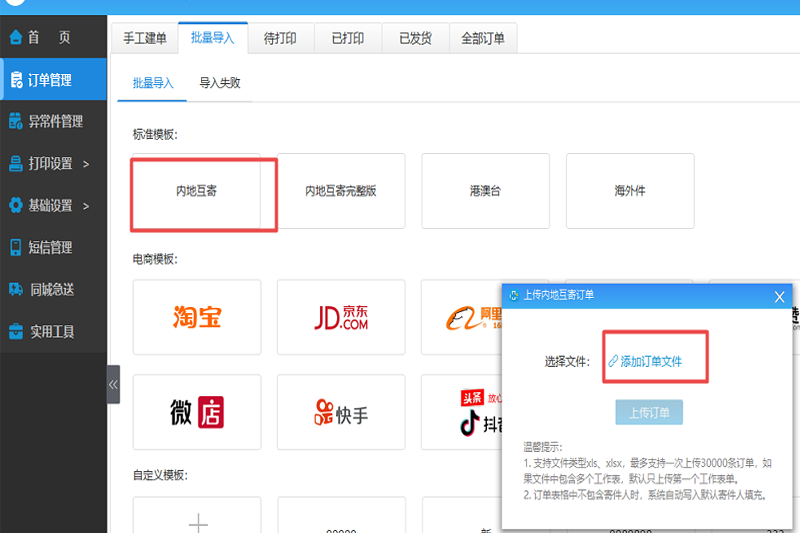Screen dimensions: 800x533
Task: Click the truck icon for same-city delivery
Action: pyautogui.click(x=16, y=289)
